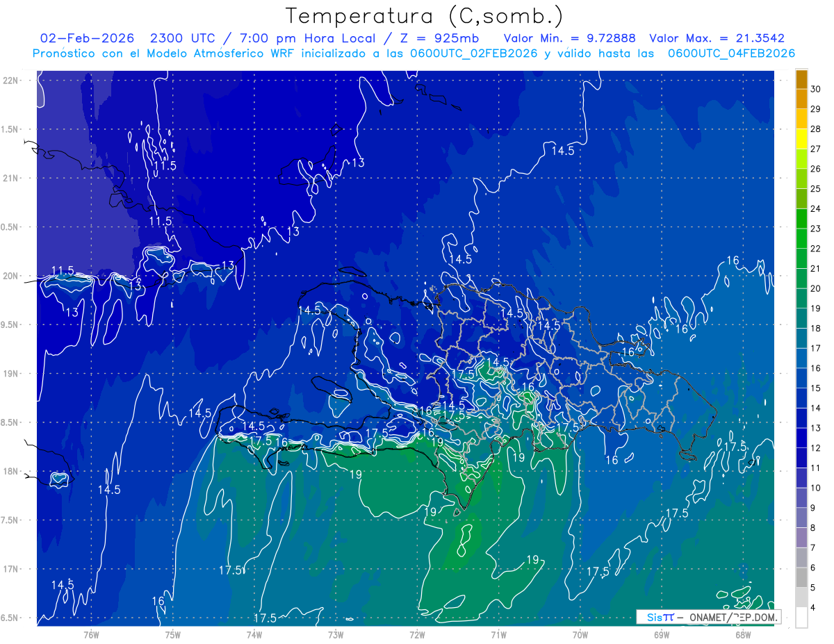Click the "6.5N" latitude axis label
This screenshot has height=644, width=834.
pyautogui.click(x=10, y=618)
